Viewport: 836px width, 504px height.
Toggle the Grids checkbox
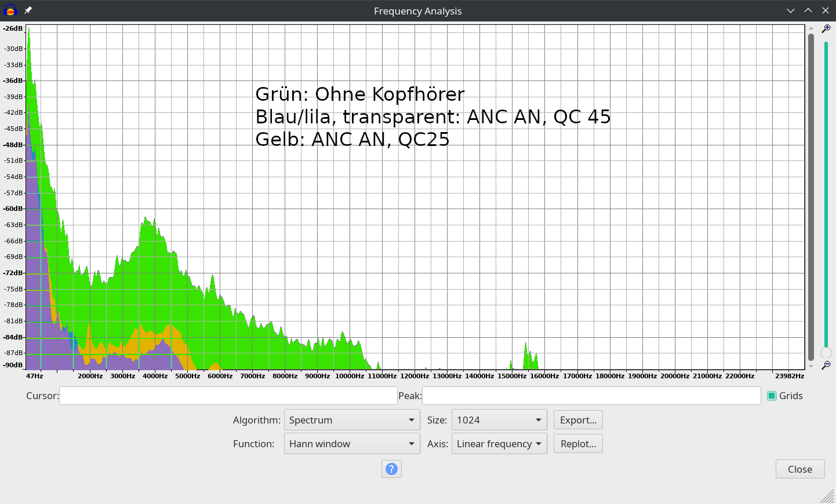772,396
